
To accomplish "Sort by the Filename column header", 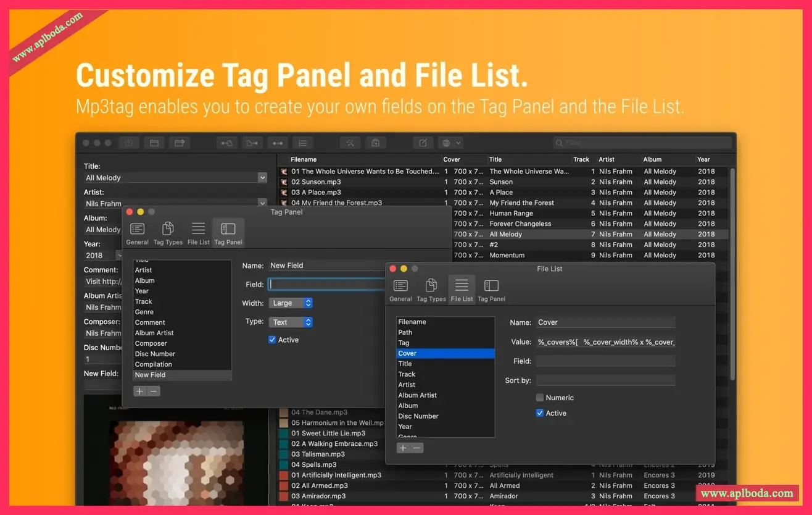I will click(x=304, y=159).
